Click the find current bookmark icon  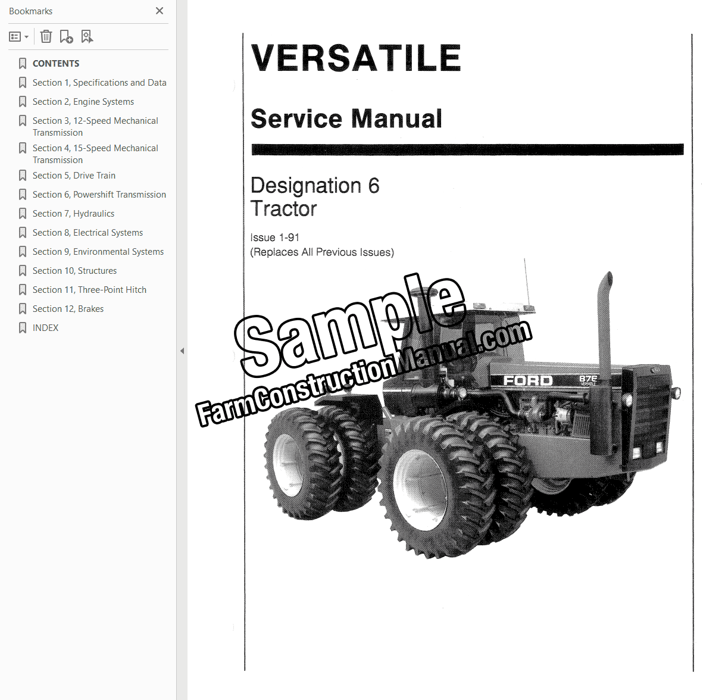click(87, 37)
